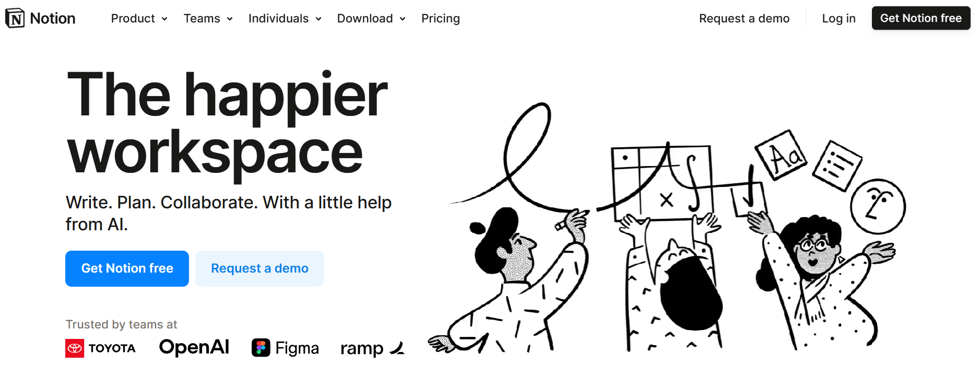Click Log in link
Viewport: 980px width, 388px height.
tap(839, 19)
